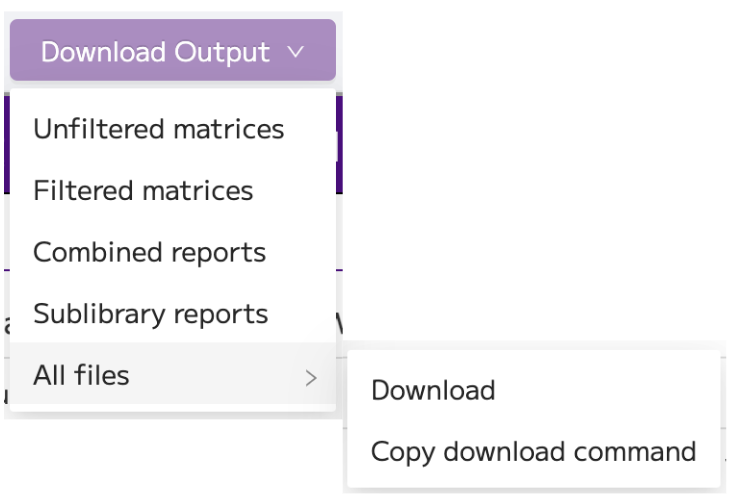
Task: Select the Sublibrary reports entry
Action: pyautogui.click(x=173, y=314)
